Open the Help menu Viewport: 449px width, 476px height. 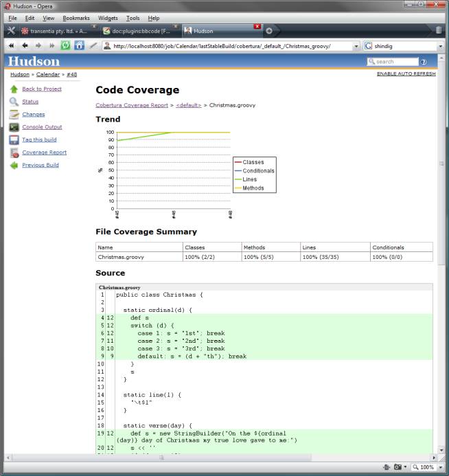point(154,19)
